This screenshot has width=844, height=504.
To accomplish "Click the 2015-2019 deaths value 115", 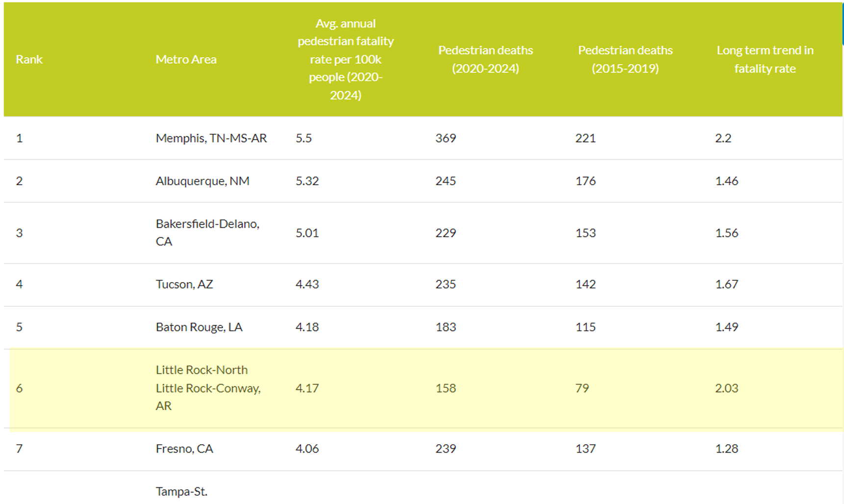I will click(585, 327).
